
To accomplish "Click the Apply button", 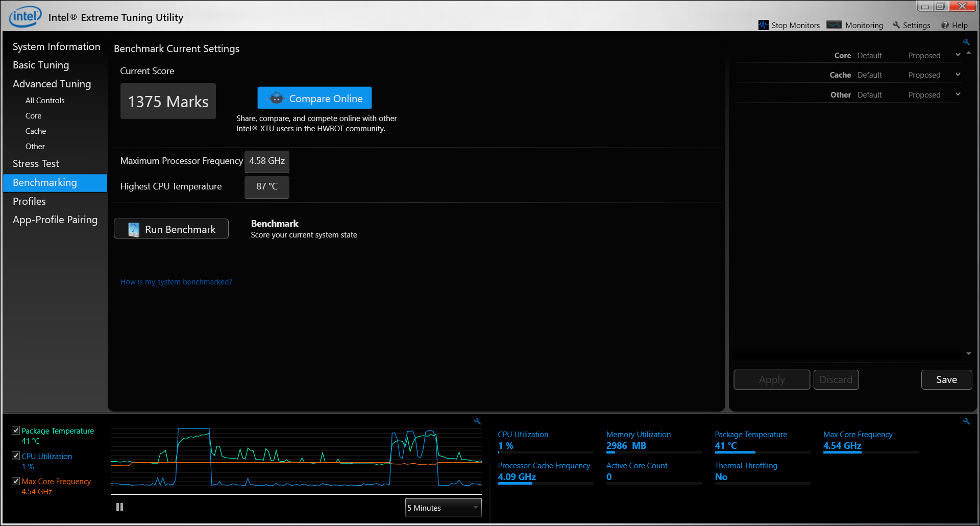I will tap(772, 379).
